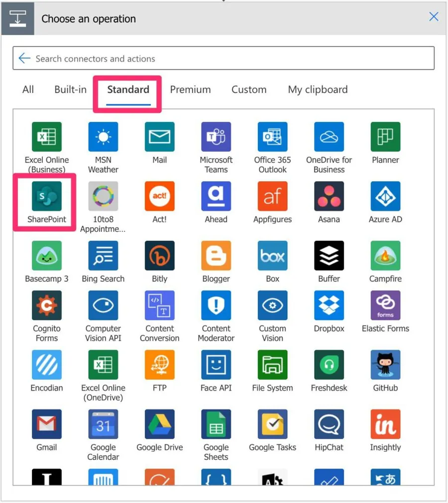Click the search connectors and actions field

pos(229,59)
